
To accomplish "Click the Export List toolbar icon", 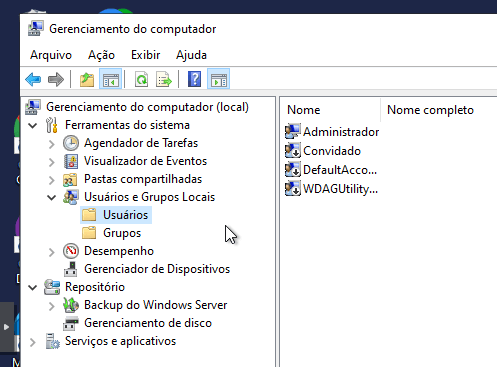I will click(164, 80).
